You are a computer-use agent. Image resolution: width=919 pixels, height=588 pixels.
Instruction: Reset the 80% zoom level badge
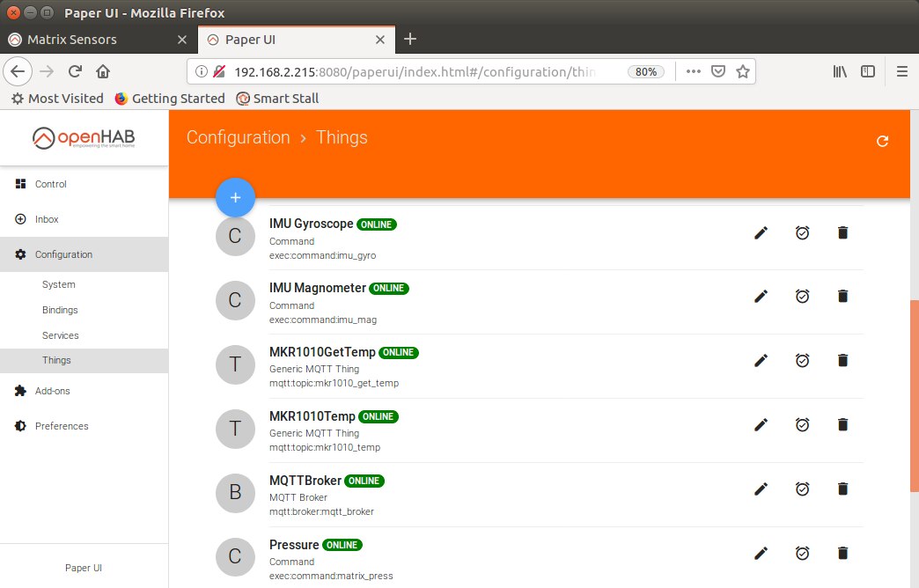coord(646,71)
